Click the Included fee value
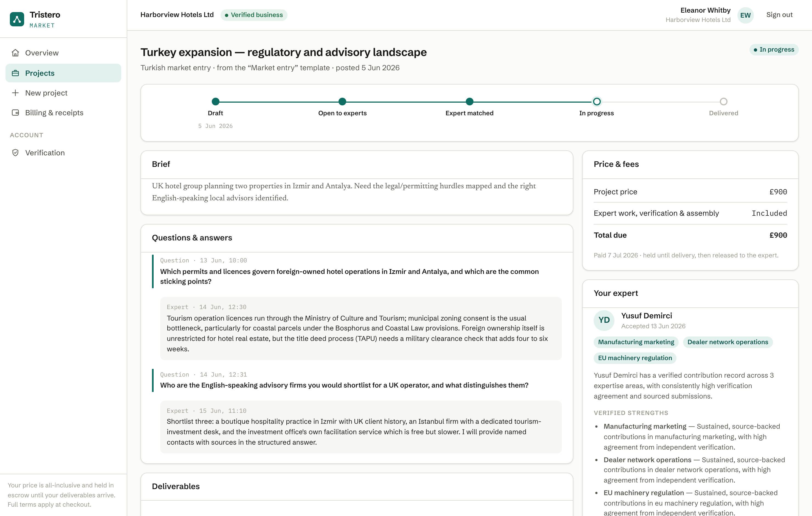 coord(769,213)
